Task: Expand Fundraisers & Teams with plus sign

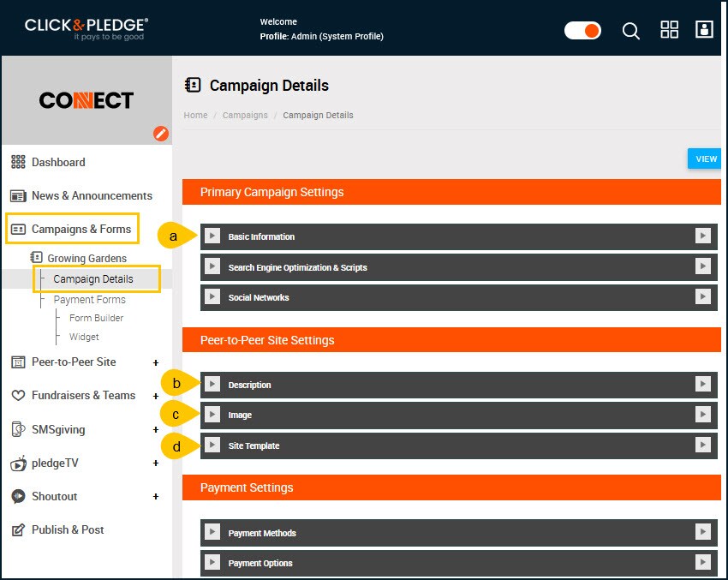Action: coord(156,396)
